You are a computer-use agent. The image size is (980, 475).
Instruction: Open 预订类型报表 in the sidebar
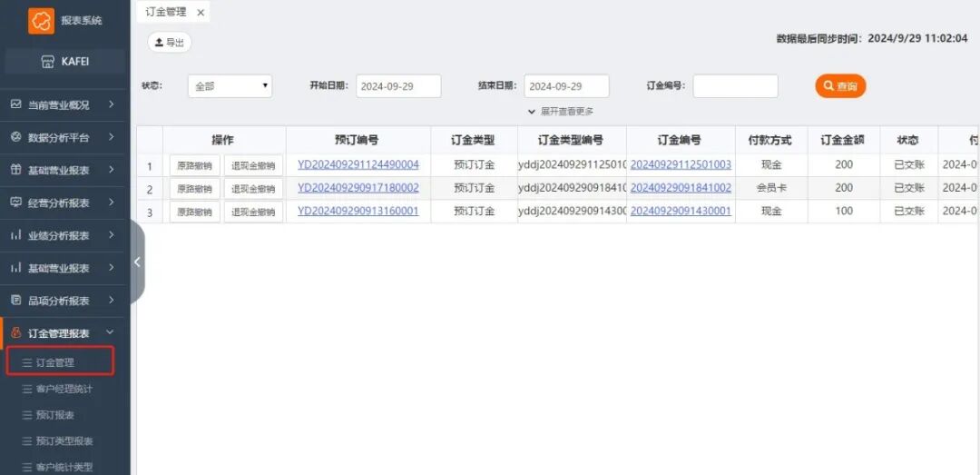click(x=64, y=441)
